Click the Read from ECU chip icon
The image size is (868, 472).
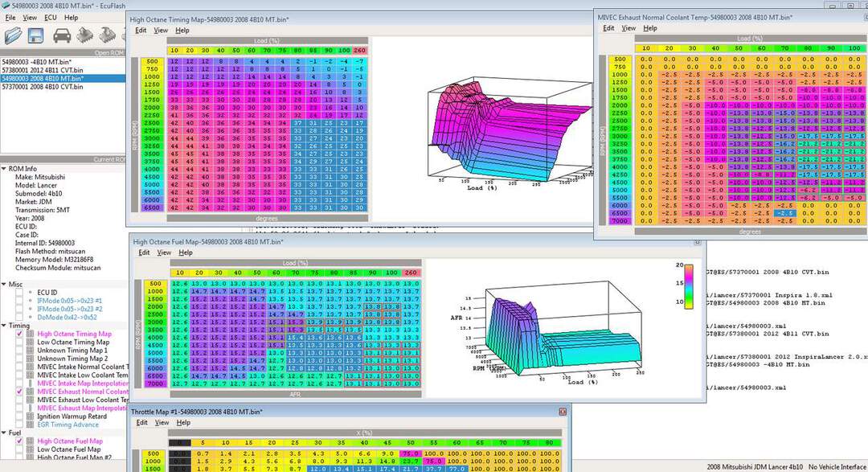[x=85, y=35]
